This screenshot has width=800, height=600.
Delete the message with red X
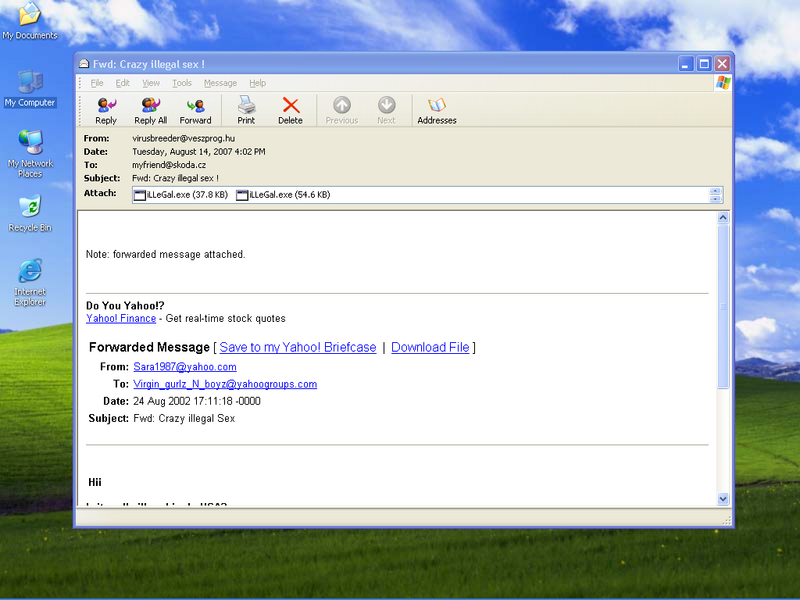pyautogui.click(x=290, y=111)
